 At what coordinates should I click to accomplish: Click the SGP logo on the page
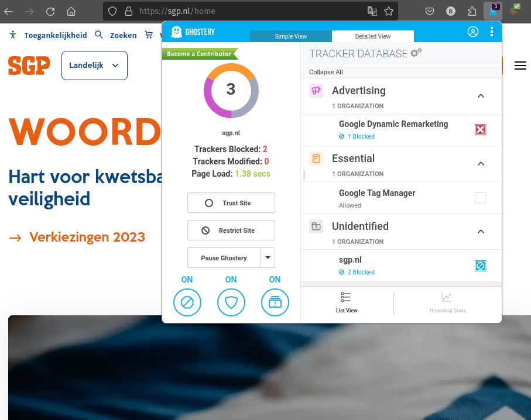[x=29, y=66]
